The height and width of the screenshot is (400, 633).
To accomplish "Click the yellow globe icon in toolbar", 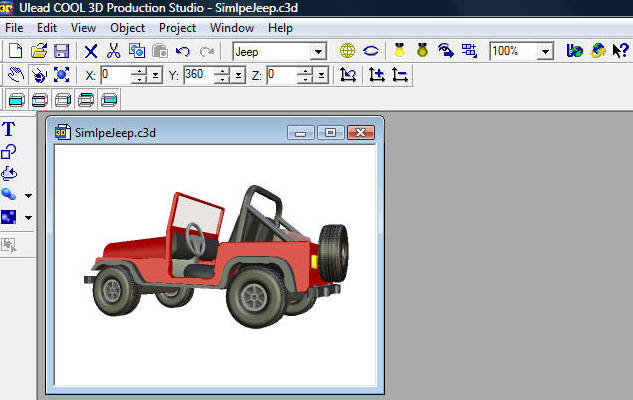I will (347, 50).
